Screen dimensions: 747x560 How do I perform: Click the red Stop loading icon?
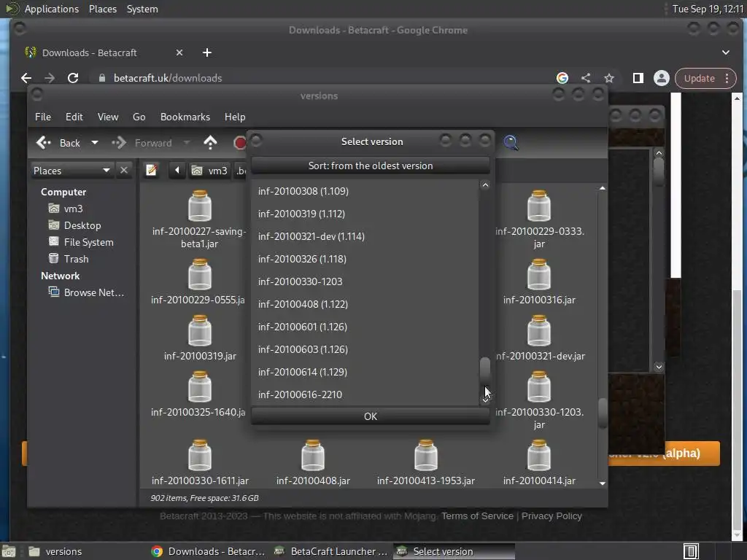[x=239, y=142]
